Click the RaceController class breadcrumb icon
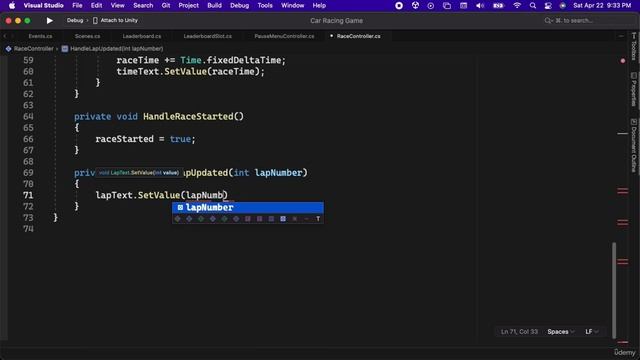This screenshot has width=640, height=360. 9,49
